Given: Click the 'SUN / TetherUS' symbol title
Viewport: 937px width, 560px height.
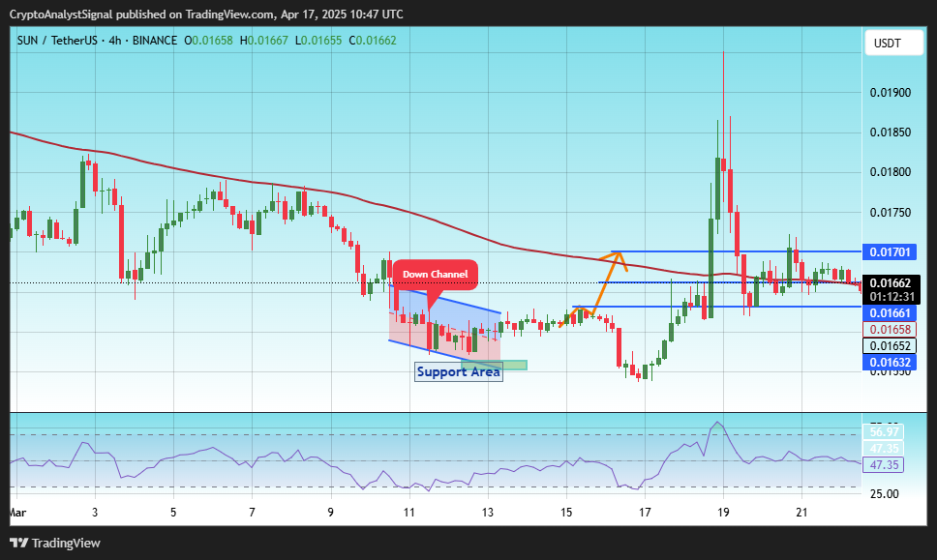Looking at the screenshot, I should point(57,40).
